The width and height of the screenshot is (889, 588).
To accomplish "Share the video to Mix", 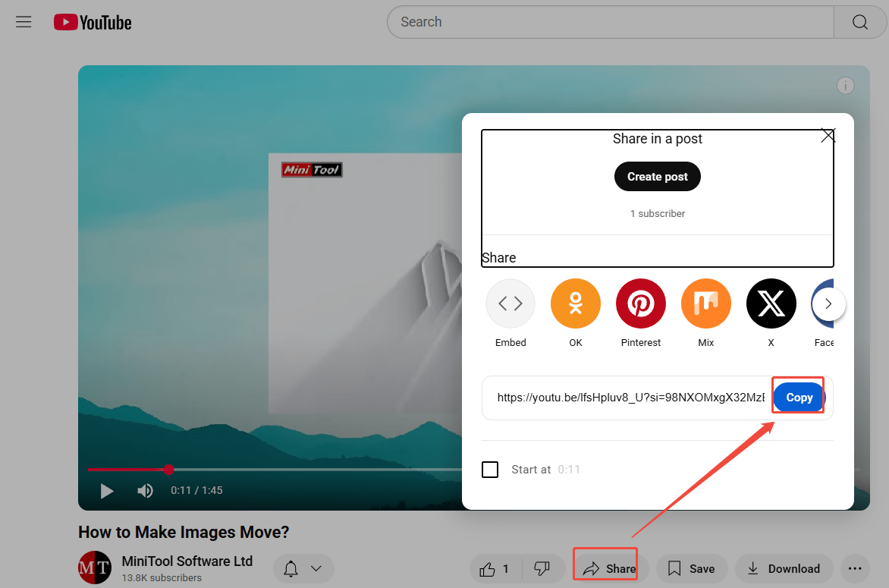I will 705,303.
